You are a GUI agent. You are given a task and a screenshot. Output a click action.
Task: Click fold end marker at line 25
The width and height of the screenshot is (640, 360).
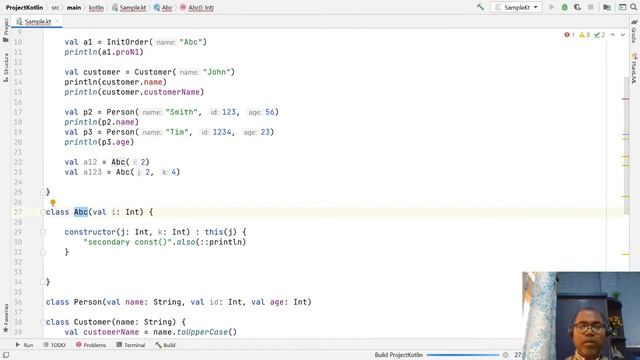(42, 192)
